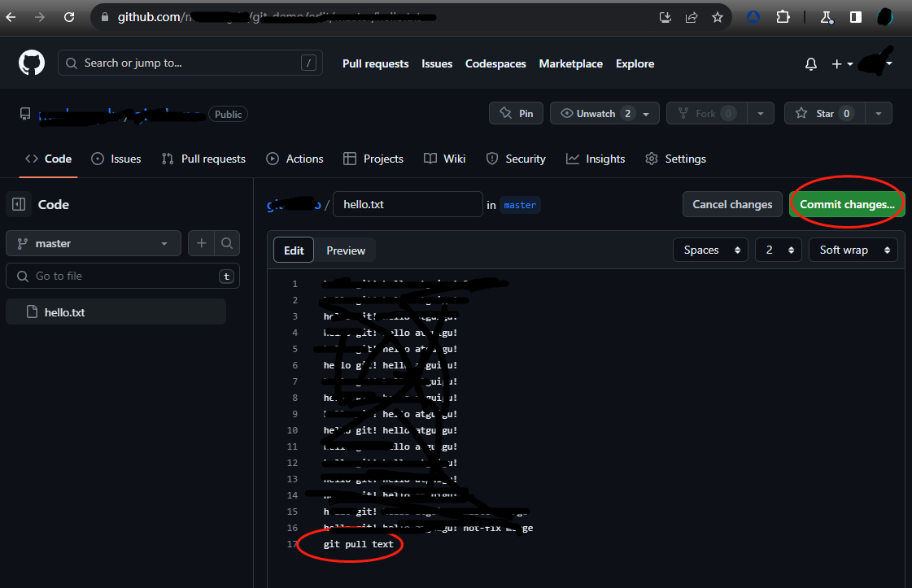Image resolution: width=912 pixels, height=588 pixels.
Task: Cancel changes to the file
Action: 732,204
